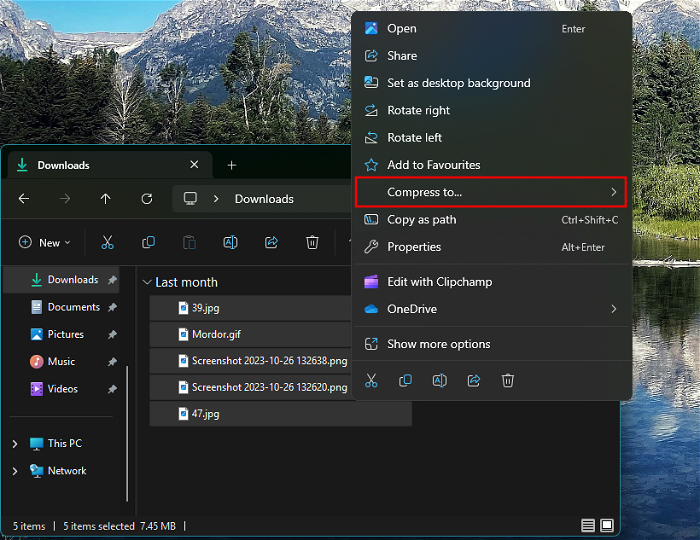The width and height of the screenshot is (700, 540).
Task: Collapse the Last month group
Action: point(148,283)
